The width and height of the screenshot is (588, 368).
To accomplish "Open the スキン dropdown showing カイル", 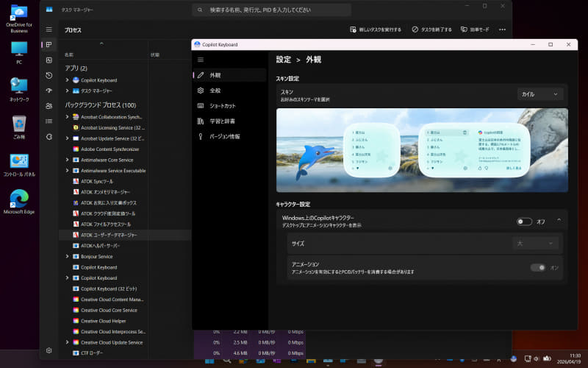I will 539,94.
